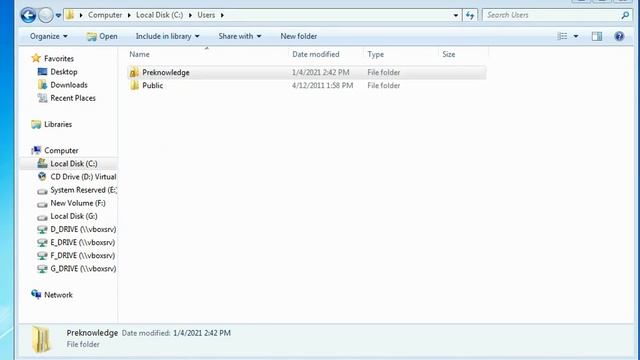Change your view icon button
This screenshot has height=360, width=640.
[x=562, y=36]
